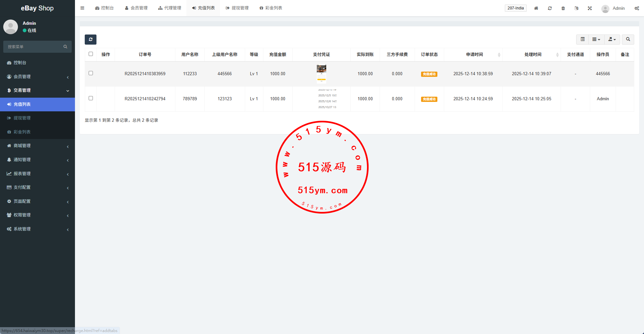Open the columns dropdown in table toolbar
Image resolution: width=644 pixels, height=334 pixels.
(x=596, y=39)
